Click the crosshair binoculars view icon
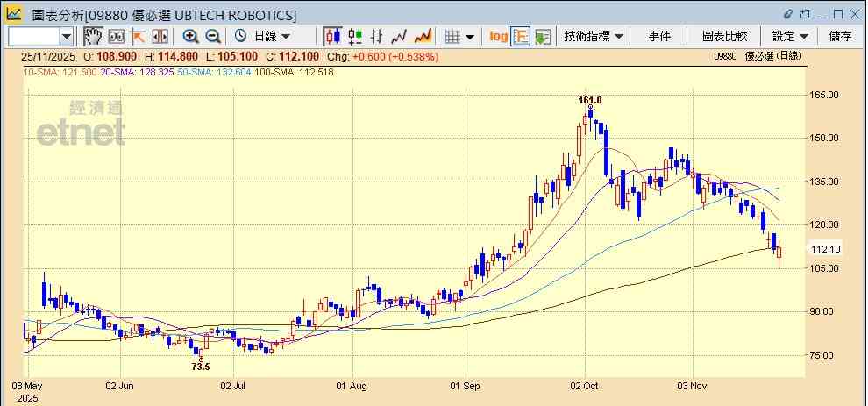 coord(115,36)
